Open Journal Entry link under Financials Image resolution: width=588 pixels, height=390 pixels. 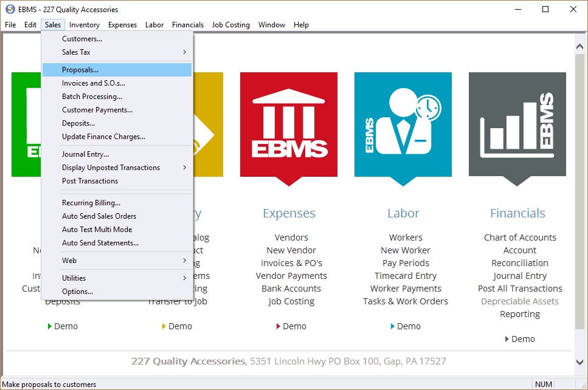520,276
